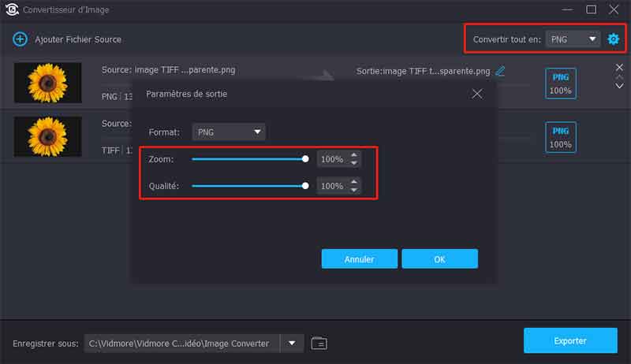Viewport: 631px width, 364px height.
Task: Decrease the Qualité value with the down arrow
Action: (354, 190)
